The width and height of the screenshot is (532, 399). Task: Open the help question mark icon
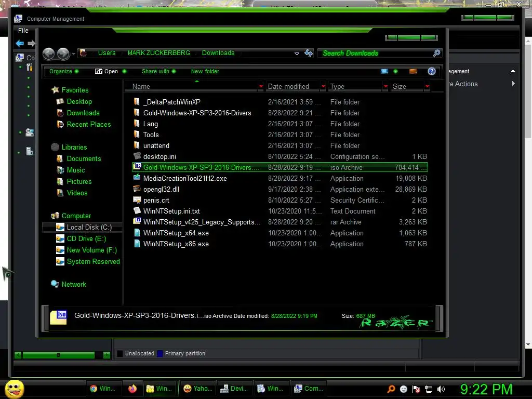point(432,71)
